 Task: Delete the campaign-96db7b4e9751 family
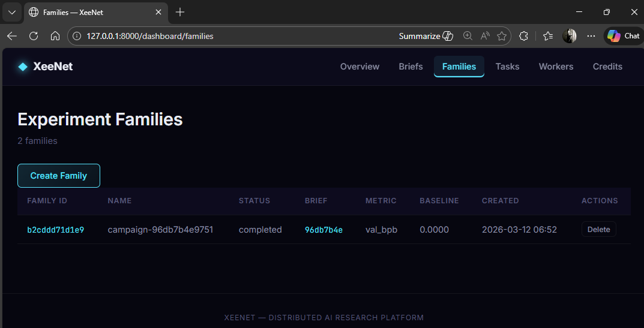pos(598,230)
